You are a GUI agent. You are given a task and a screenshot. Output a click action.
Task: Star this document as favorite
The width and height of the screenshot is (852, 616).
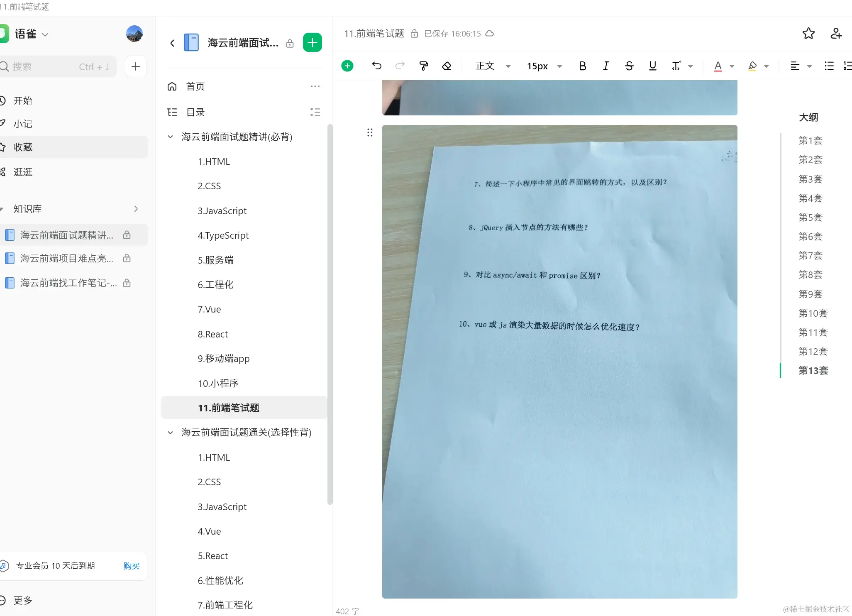pyautogui.click(x=808, y=34)
